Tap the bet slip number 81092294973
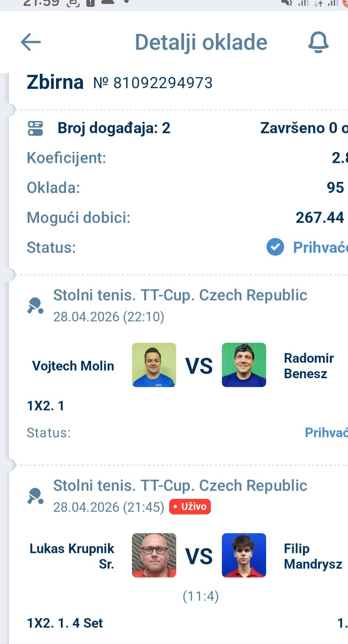Screen dimensions: 348x644 (163, 83)
